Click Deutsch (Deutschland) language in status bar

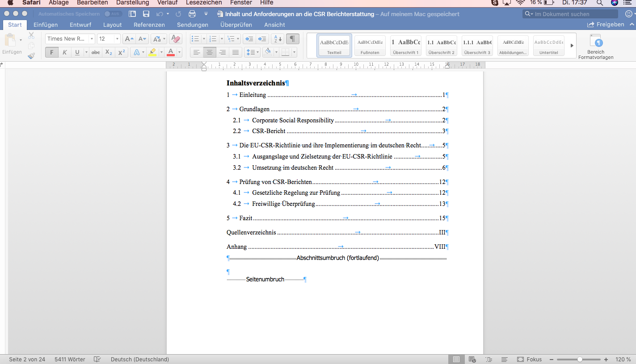pyautogui.click(x=140, y=359)
